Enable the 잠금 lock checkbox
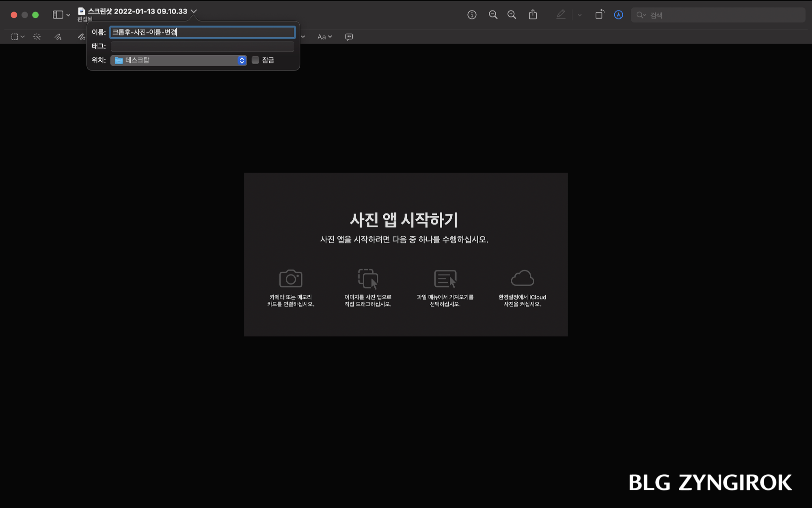812x508 pixels. [x=255, y=60]
